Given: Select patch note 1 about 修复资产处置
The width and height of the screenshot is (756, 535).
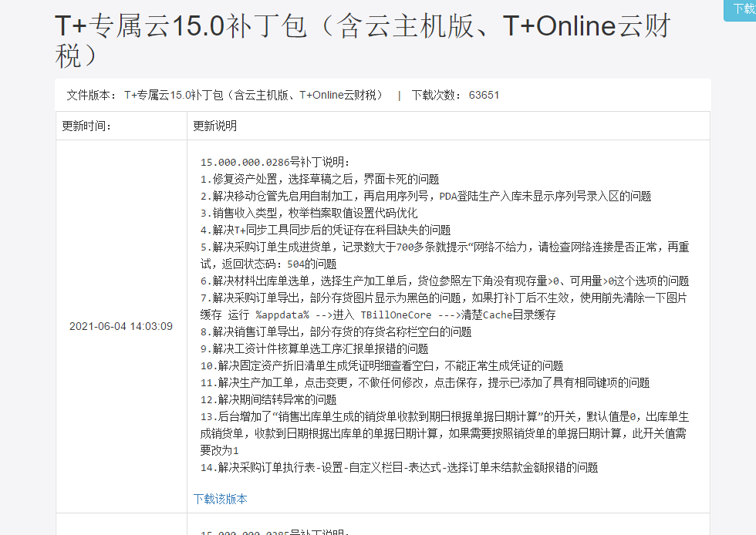Looking at the screenshot, I should (319, 180).
